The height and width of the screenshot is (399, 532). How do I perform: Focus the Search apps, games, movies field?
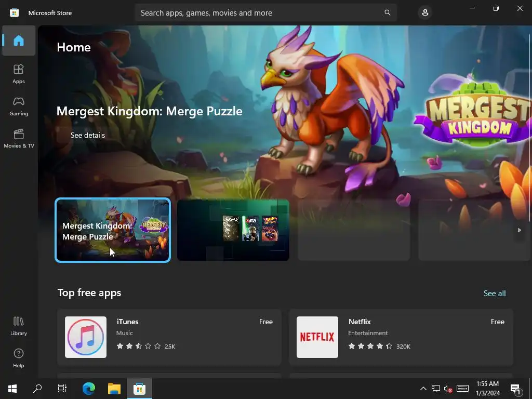(x=265, y=12)
